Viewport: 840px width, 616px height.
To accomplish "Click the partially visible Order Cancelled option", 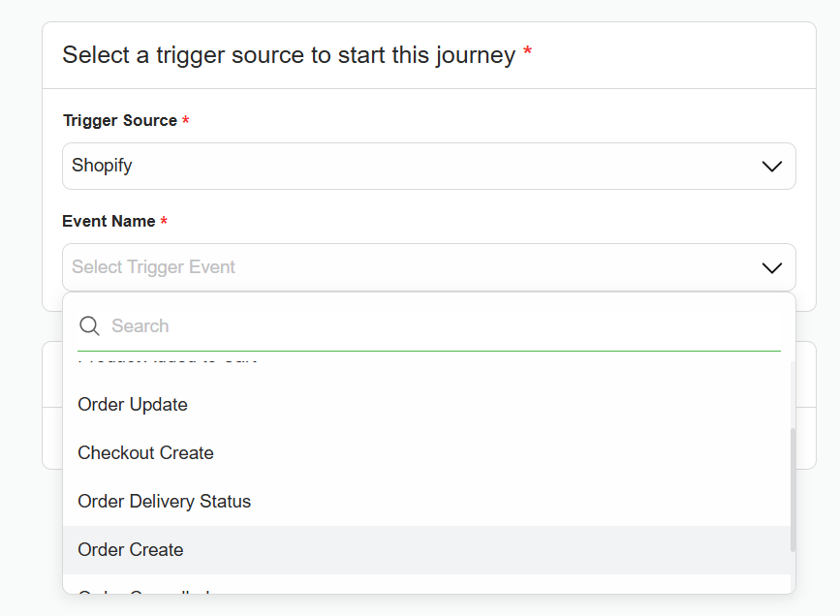I will tap(145, 590).
